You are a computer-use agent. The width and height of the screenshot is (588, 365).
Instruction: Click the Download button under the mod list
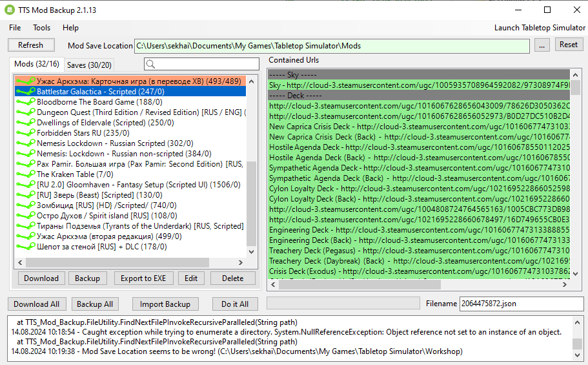[x=41, y=278]
